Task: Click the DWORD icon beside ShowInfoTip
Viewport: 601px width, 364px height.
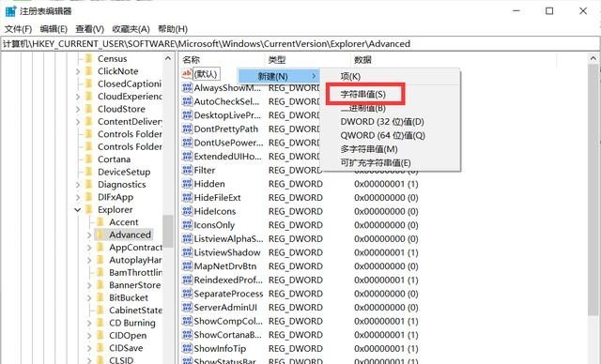Action: pos(187,348)
